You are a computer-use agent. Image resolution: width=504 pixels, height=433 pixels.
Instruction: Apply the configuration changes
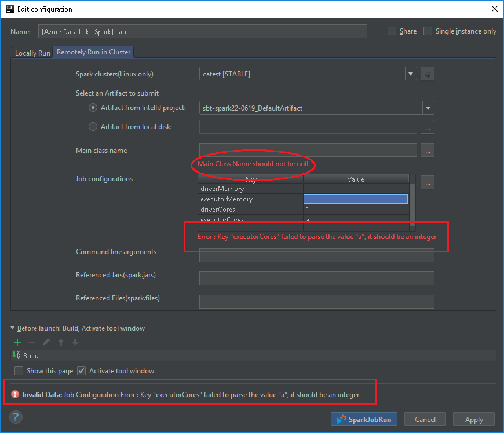tap(473, 419)
